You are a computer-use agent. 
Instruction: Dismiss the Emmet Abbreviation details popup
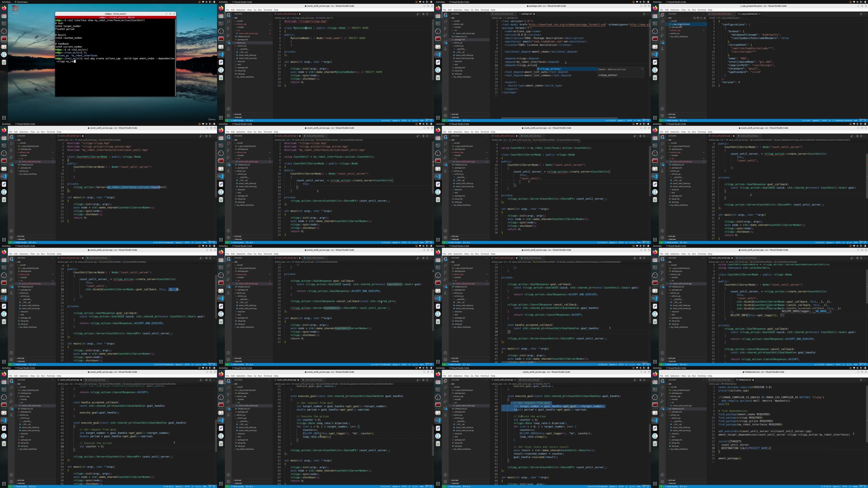click(642, 69)
